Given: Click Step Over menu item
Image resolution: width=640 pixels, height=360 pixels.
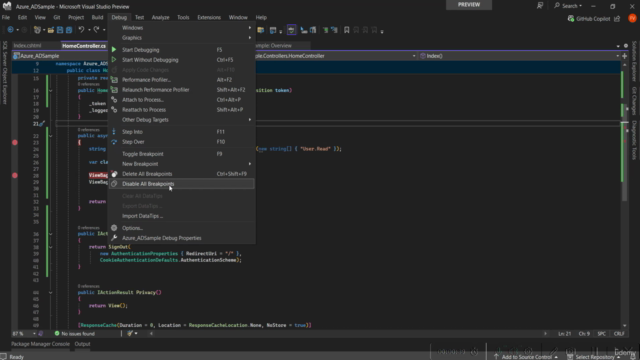Looking at the screenshot, I should 182,142.
